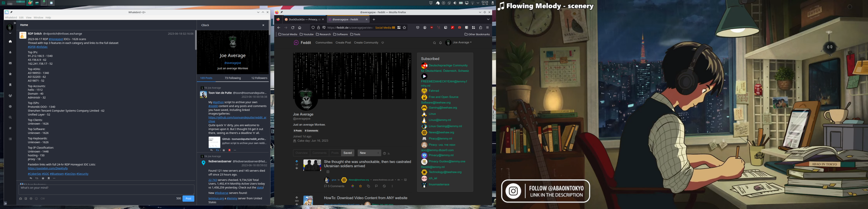
Task: Open the New sort dropdown on Feddit profile
Action: click(x=369, y=153)
